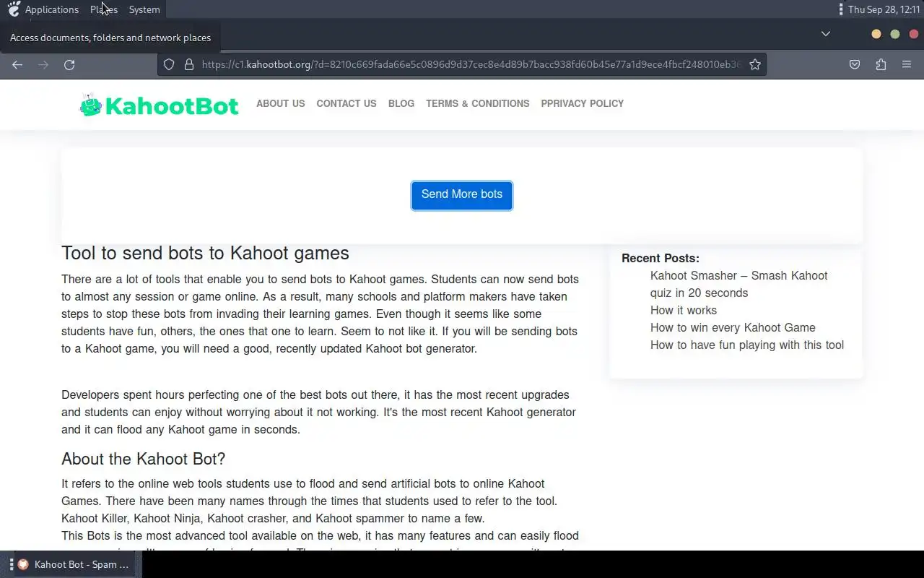924x578 pixels.
Task: Open the Applications menu
Action: point(52,9)
